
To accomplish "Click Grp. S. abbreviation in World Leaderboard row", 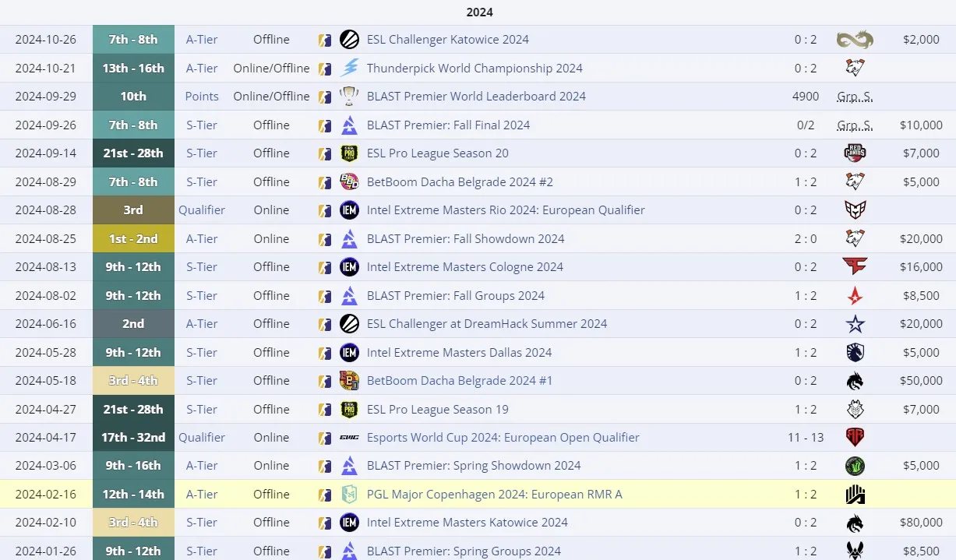I will [855, 97].
